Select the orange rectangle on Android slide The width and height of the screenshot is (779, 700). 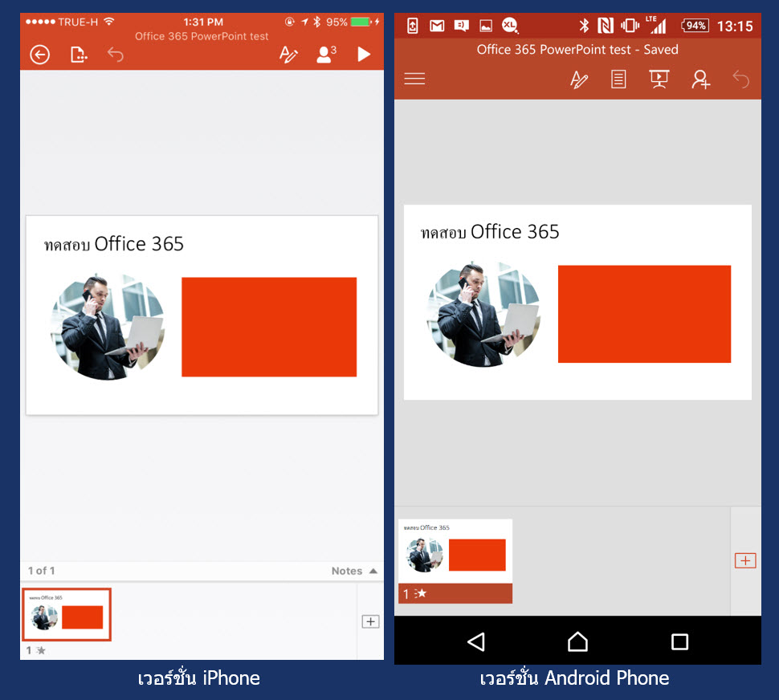(x=644, y=314)
